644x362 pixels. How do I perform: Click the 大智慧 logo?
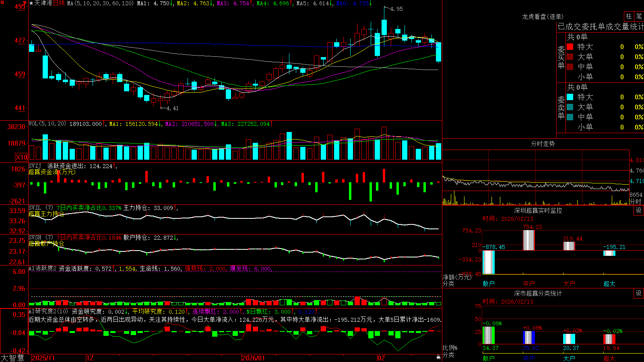(x=12, y=358)
